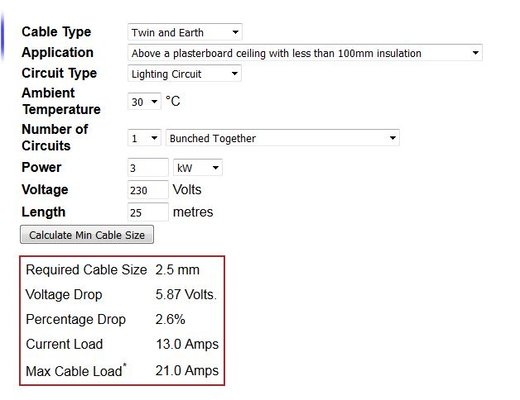The image size is (520, 400).
Task: Open the Circuit Type dropdown
Action: [184, 74]
